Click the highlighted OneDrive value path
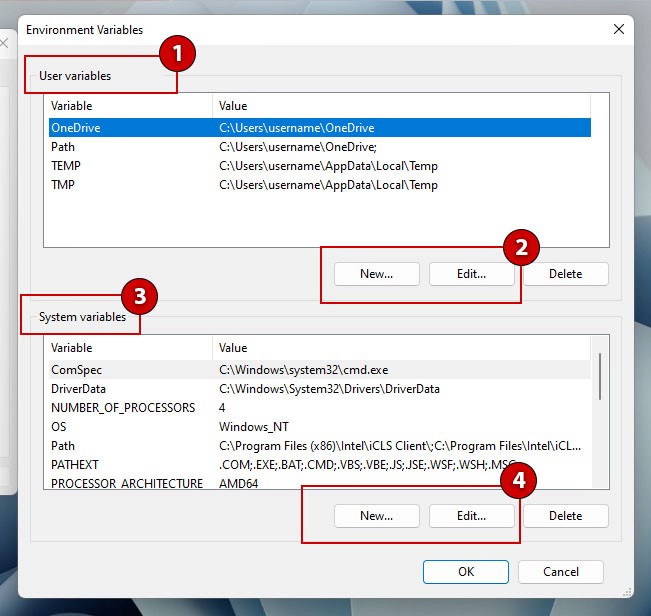Viewport: 651px width, 616px height. [x=296, y=128]
